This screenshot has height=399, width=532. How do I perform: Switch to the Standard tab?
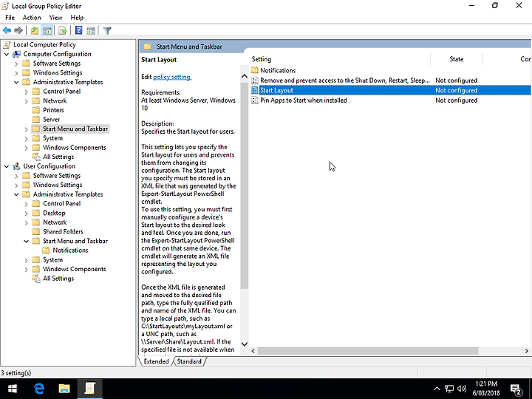point(189,361)
